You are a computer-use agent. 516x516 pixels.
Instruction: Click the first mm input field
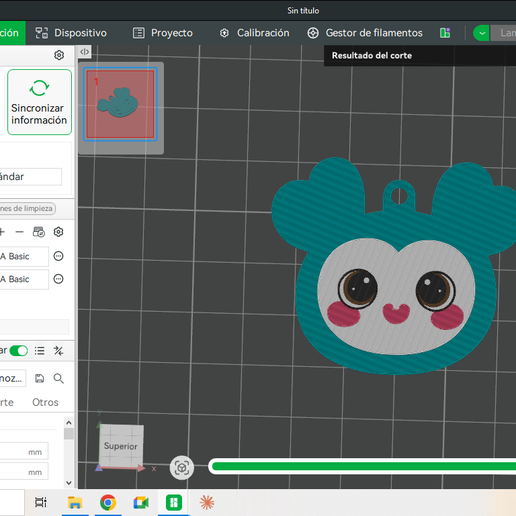coord(24,452)
